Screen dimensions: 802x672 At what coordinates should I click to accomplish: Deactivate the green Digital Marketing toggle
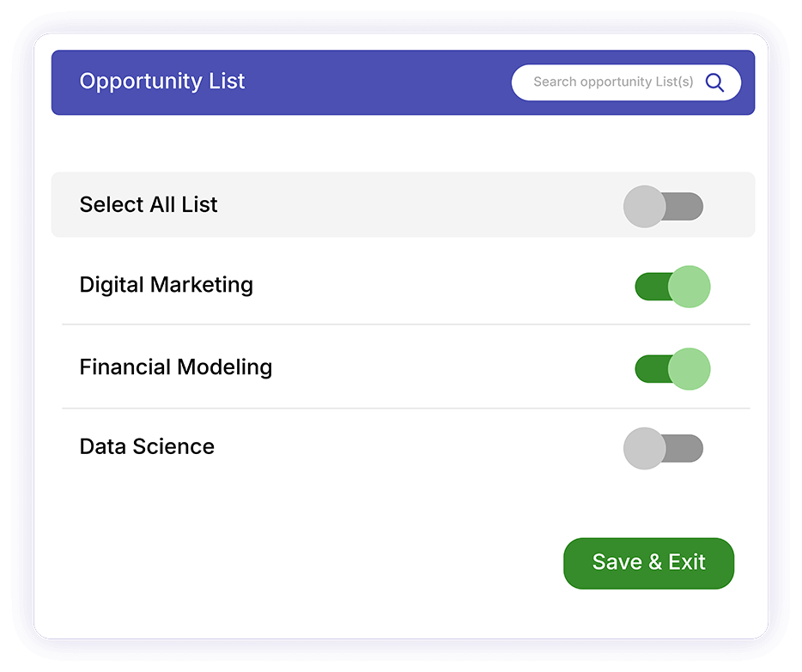click(x=671, y=286)
